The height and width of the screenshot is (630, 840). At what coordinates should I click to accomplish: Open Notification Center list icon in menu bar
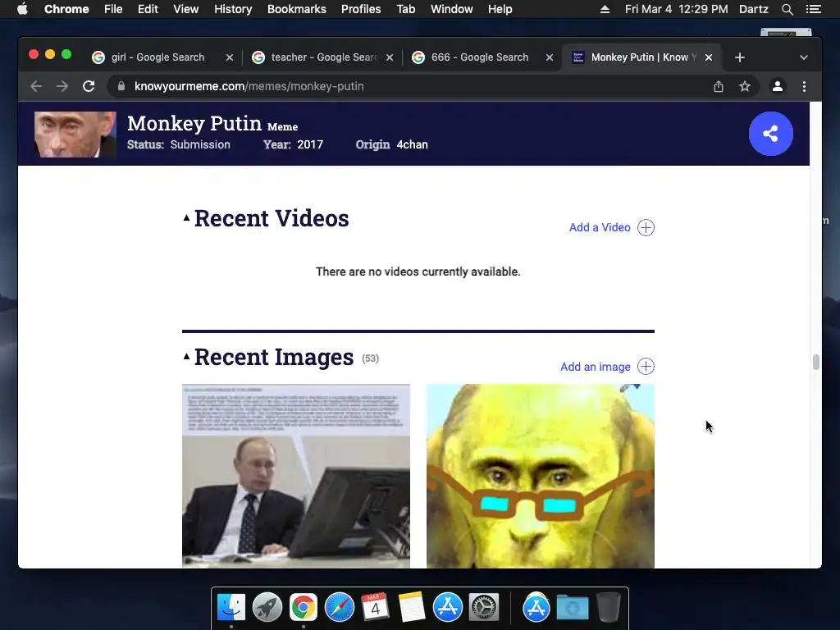[x=813, y=9]
